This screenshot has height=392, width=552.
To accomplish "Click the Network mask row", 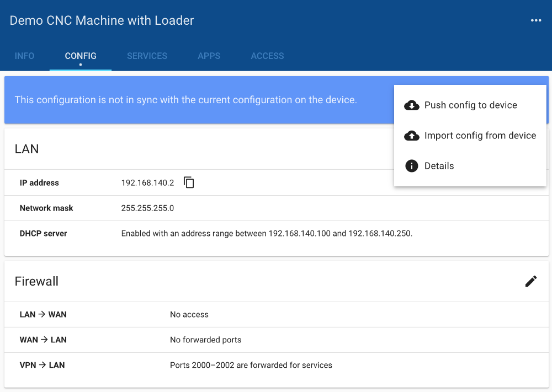I will tap(276, 208).
